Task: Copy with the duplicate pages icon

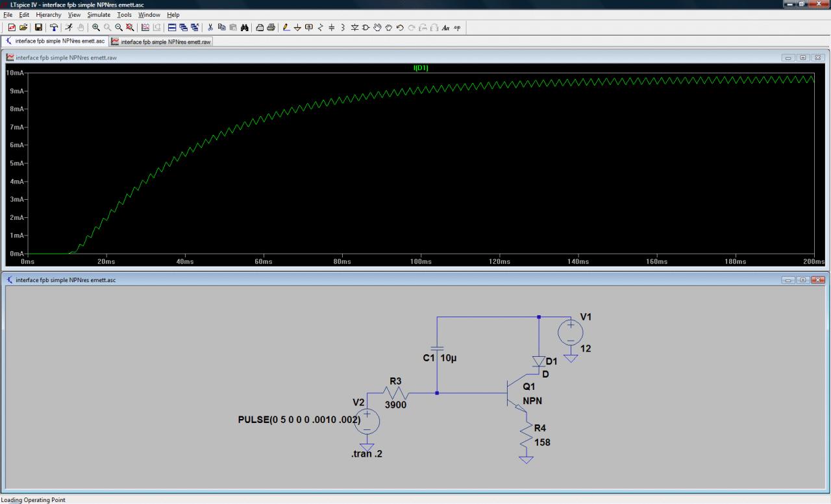Action: point(222,27)
